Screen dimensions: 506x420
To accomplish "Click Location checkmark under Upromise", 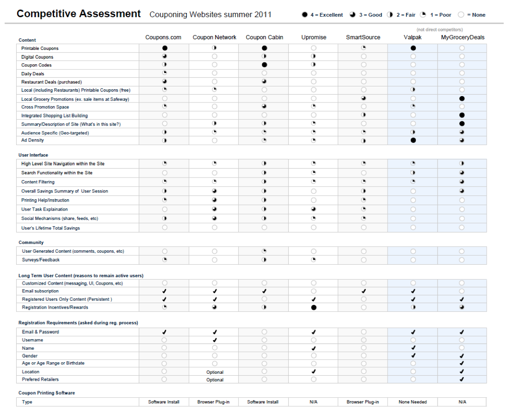I will pos(313,371).
